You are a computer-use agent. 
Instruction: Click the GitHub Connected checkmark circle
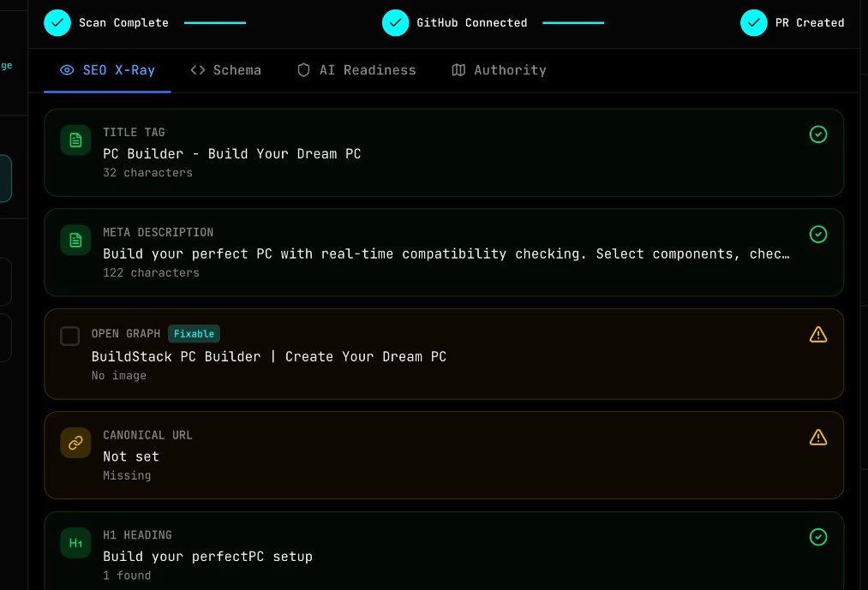[x=395, y=22]
